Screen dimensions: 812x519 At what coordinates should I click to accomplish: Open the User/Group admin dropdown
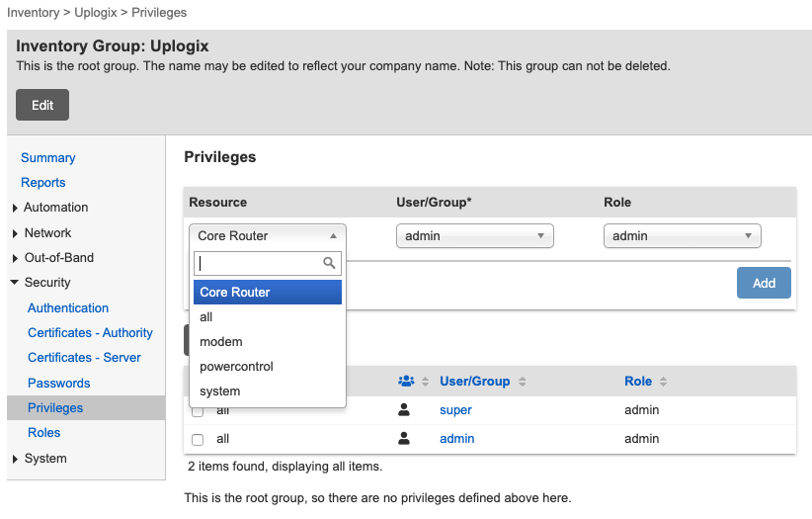pyautogui.click(x=474, y=236)
